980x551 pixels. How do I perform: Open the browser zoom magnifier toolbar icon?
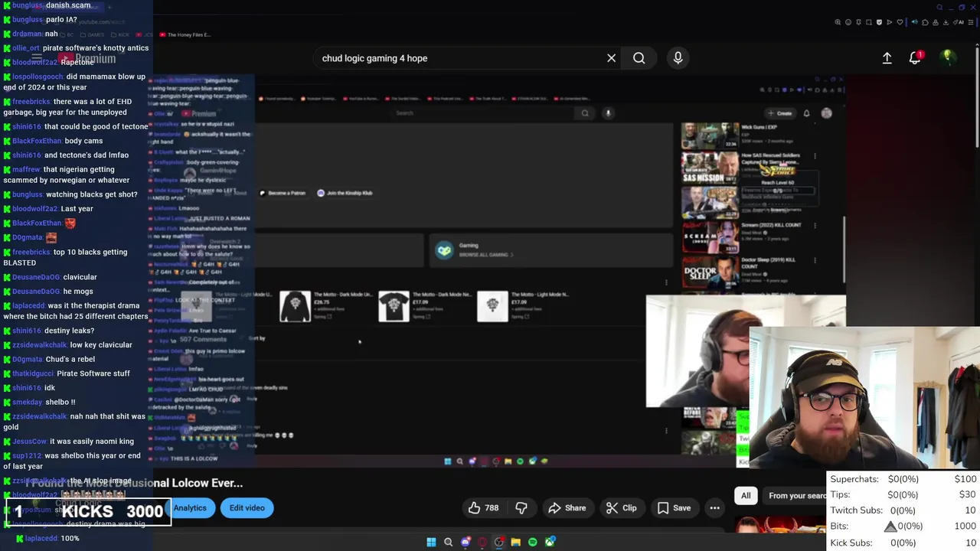(x=838, y=22)
